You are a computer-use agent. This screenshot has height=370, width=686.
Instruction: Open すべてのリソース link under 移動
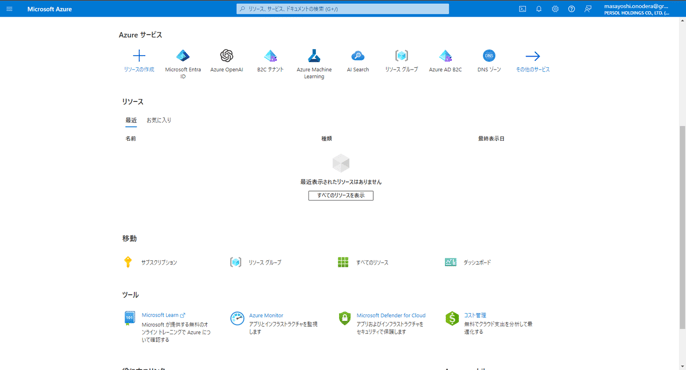pos(372,262)
